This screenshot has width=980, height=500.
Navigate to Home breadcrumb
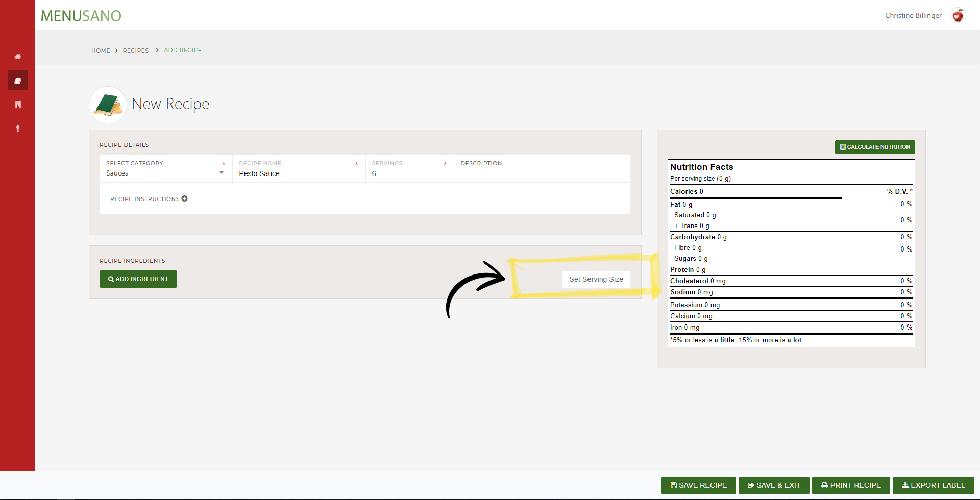101,51
